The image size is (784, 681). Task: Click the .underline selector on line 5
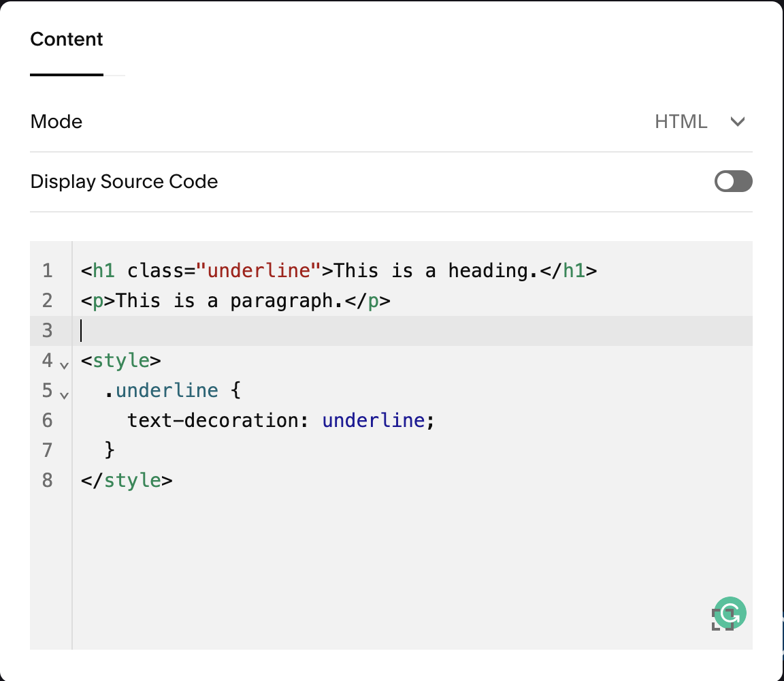[161, 390]
